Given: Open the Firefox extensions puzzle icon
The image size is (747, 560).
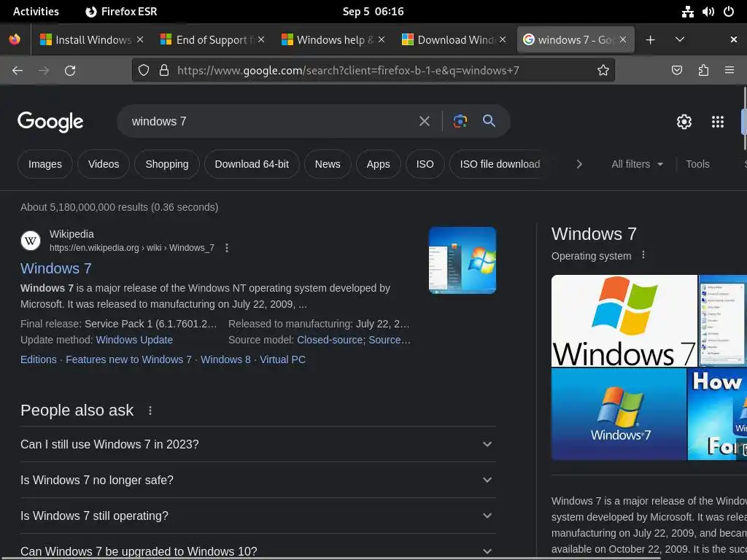Looking at the screenshot, I should [x=703, y=71].
